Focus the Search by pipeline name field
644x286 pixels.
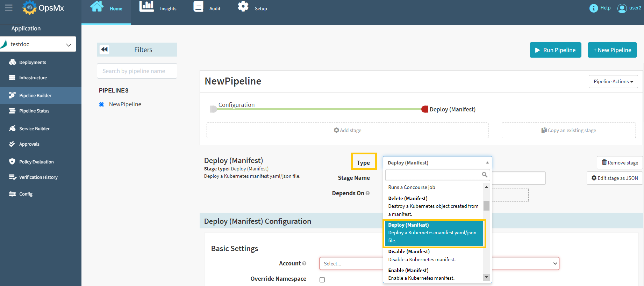pos(137,71)
